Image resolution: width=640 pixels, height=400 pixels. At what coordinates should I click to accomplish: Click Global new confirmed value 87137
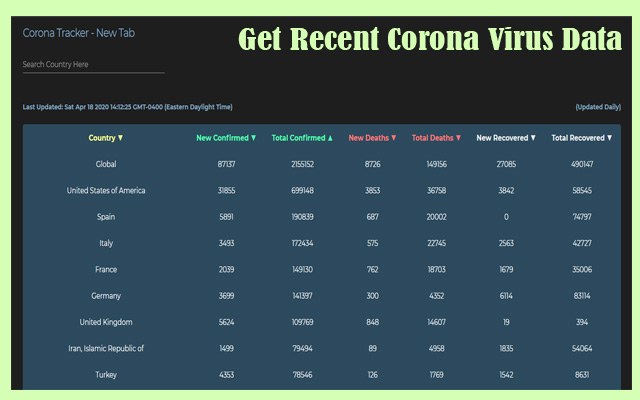227,164
